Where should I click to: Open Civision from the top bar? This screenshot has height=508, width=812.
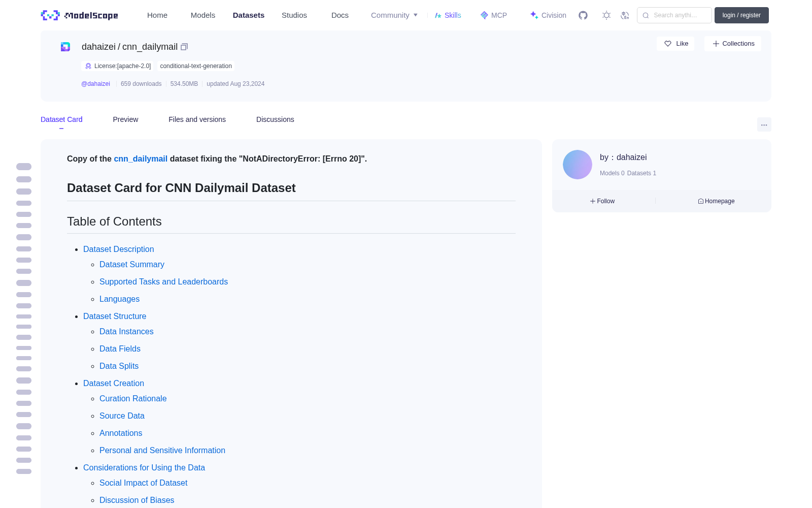tap(548, 15)
